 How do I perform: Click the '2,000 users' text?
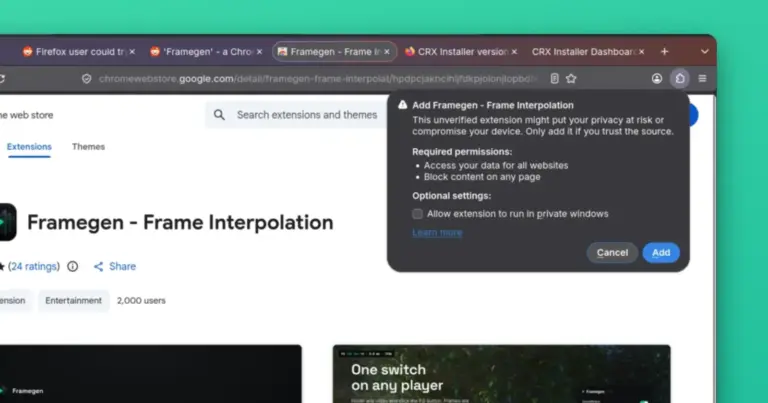tap(141, 301)
